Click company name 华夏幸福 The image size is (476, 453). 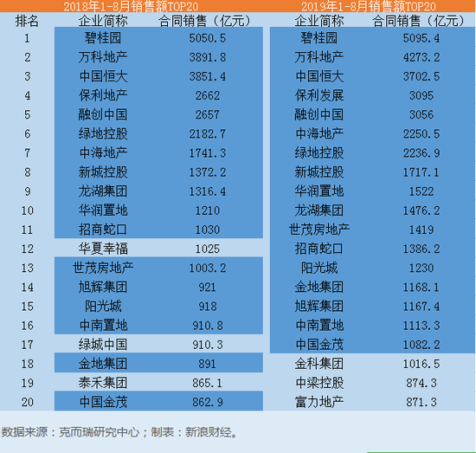103,249
